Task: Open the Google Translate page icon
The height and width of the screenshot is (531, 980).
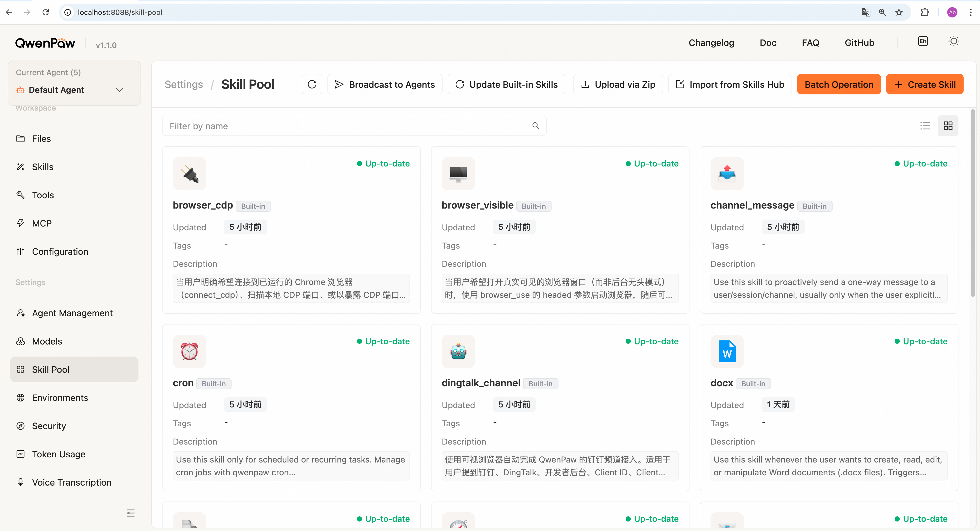Action: point(866,12)
